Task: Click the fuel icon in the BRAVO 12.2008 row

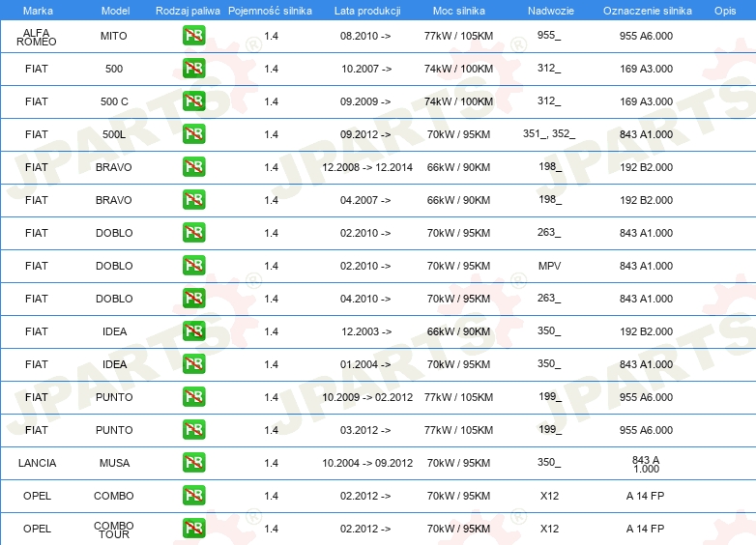Action: 193,167
